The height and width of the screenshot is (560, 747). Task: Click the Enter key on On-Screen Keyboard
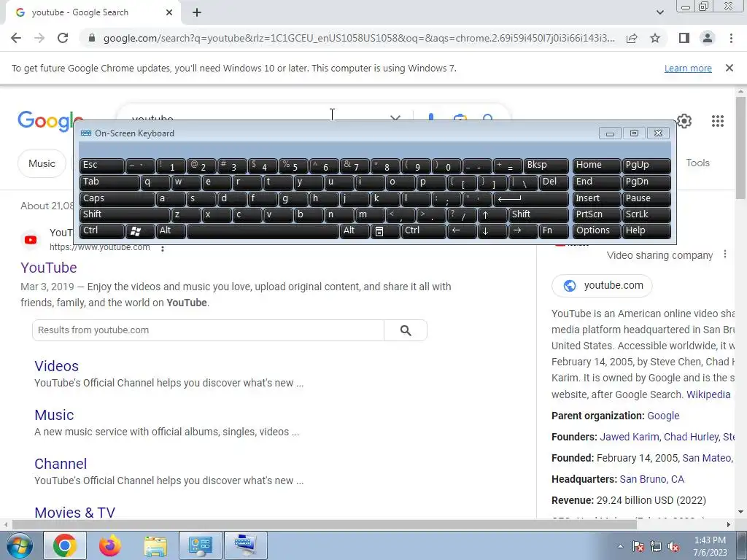pyautogui.click(x=531, y=198)
